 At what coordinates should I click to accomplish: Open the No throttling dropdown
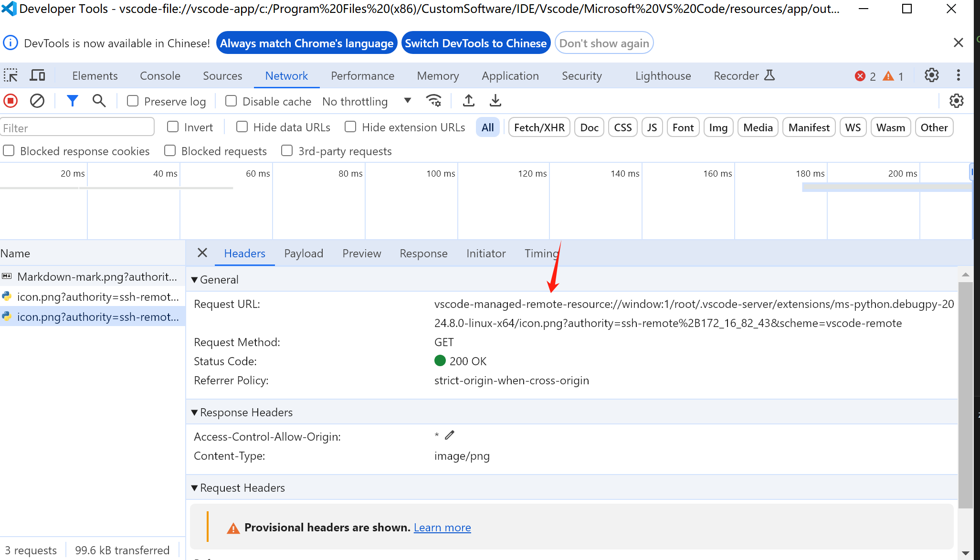coord(366,101)
